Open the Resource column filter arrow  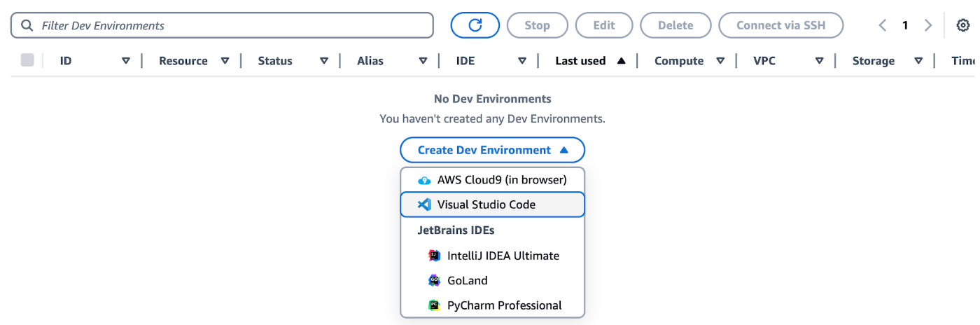click(225, 61)
